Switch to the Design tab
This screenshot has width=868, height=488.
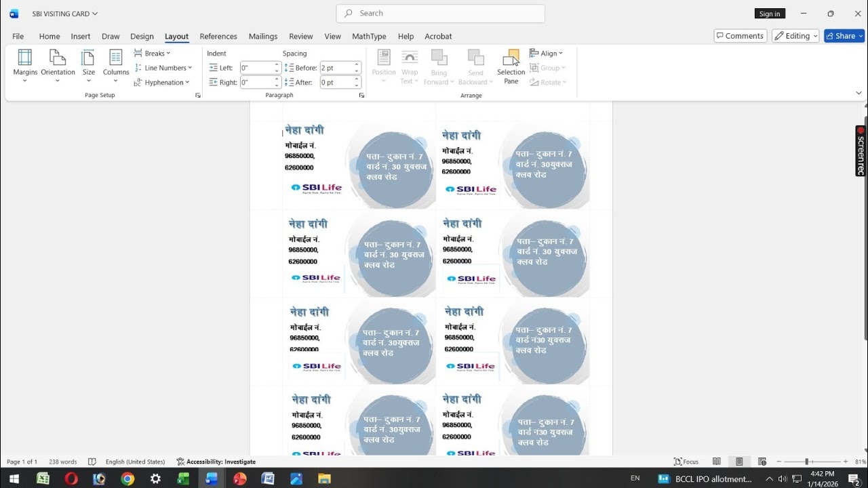[x=142, y=37]
